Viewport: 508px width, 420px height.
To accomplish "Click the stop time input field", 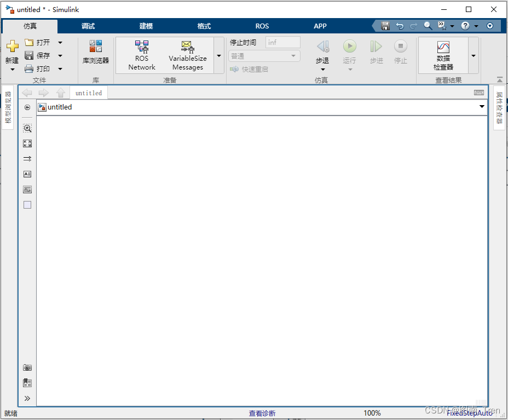I will click(283, 43).
